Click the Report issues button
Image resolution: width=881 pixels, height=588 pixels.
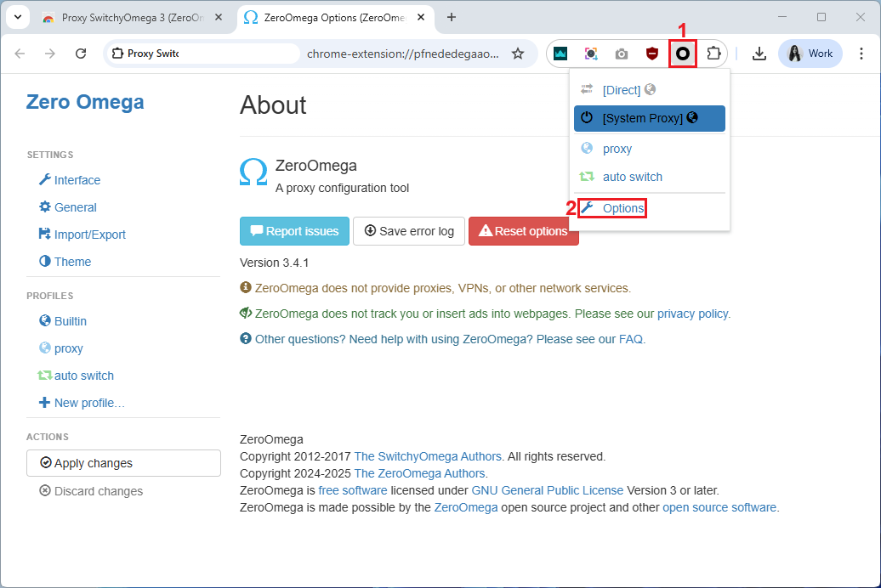[294, 231]
